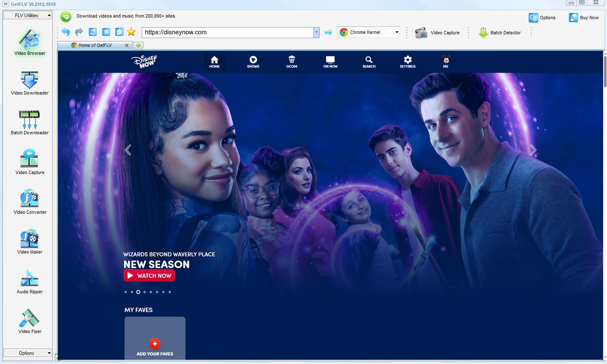The image size is (607, 364).
Task: Select the active third carousel dot
Action: coord(138,292)
